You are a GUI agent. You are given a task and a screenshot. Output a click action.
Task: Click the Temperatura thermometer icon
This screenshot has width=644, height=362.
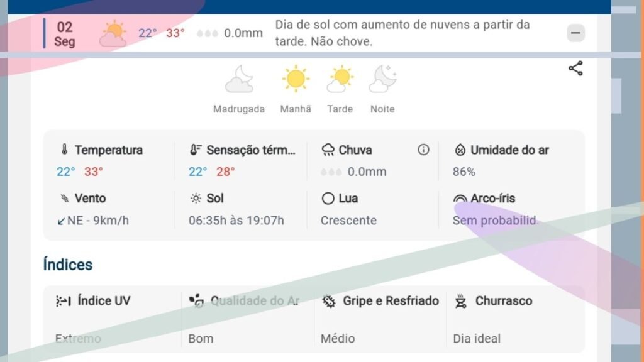[64, 150]
